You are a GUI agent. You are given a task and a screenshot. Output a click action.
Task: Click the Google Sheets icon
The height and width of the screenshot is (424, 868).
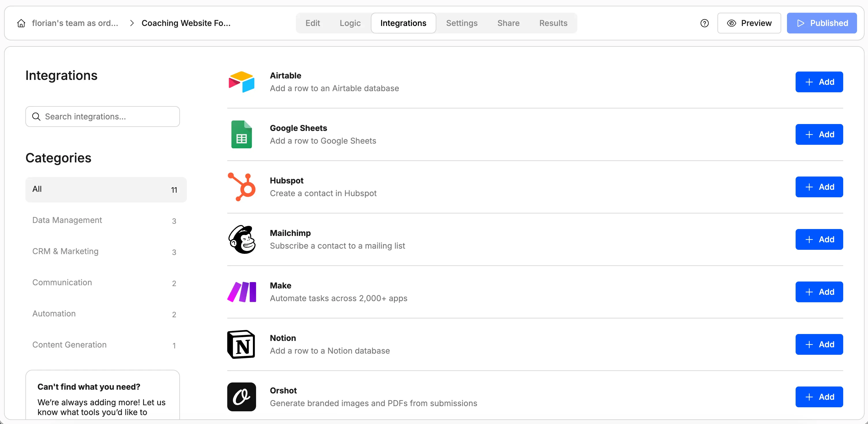[241, 134]
